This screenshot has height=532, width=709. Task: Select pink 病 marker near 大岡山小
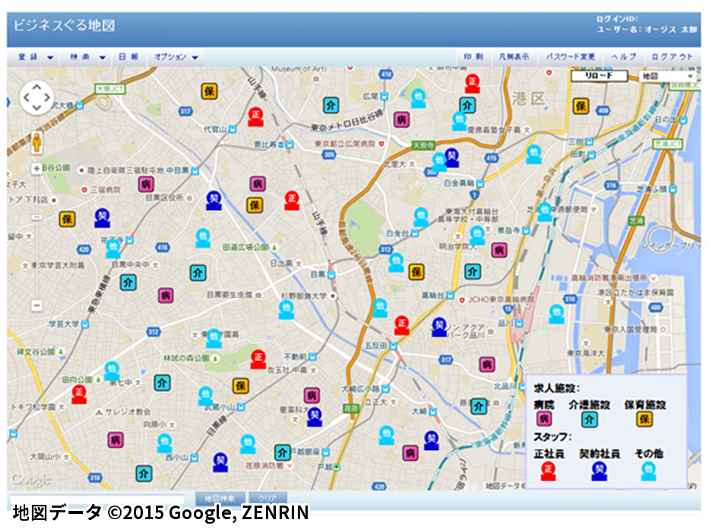pyautogui.click(x=115, y=440)
